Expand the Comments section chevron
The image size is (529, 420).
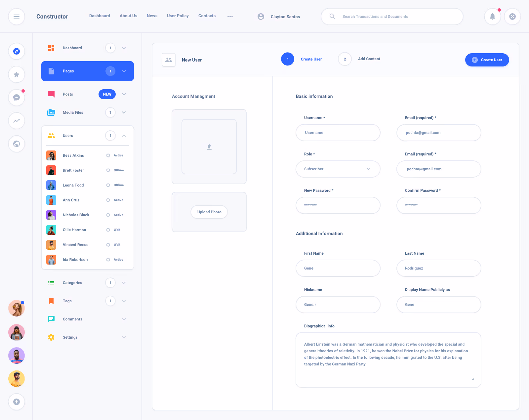tap(124, 319)
